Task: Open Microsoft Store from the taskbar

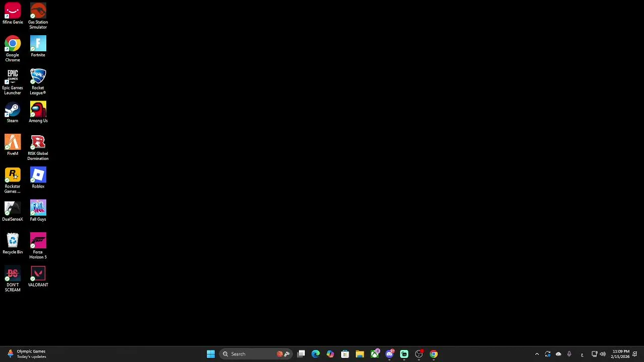Action: coord(345,354)
